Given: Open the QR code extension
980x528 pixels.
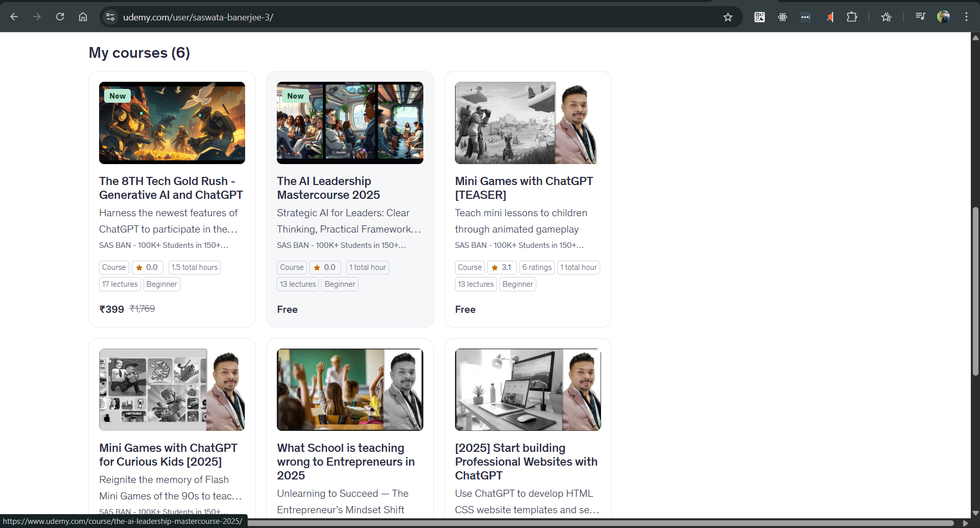Looking at the screenshot, I should coord(759,17).
